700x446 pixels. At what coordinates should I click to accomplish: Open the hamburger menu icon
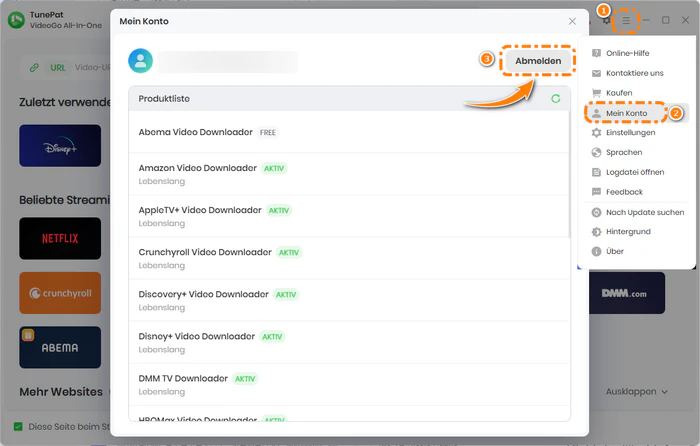626,21
